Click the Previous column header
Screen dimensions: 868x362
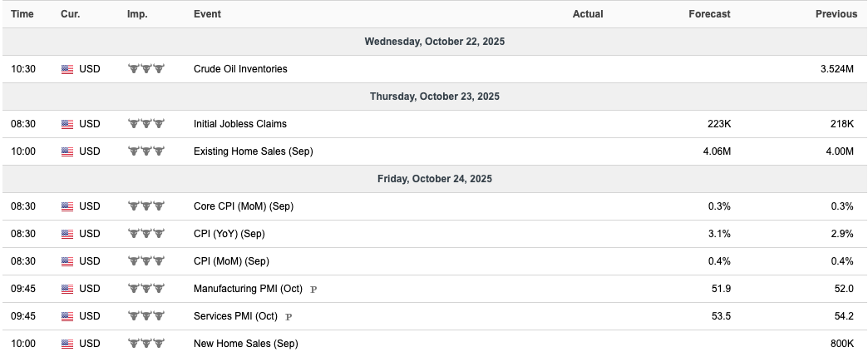836,14
